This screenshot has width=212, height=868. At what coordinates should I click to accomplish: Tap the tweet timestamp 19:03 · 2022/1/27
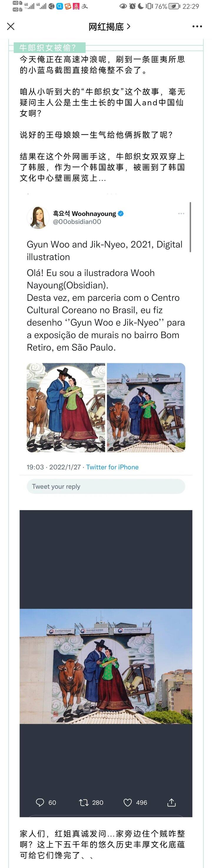click(54, 467)
